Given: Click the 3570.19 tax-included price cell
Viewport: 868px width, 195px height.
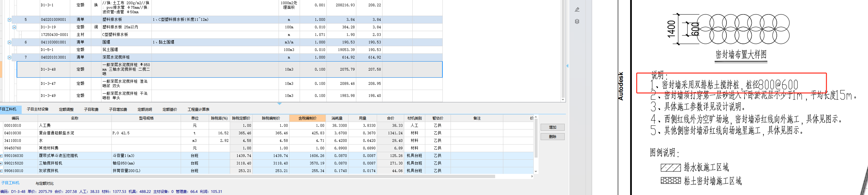Looking at the screenshot, I should [307, 163].
